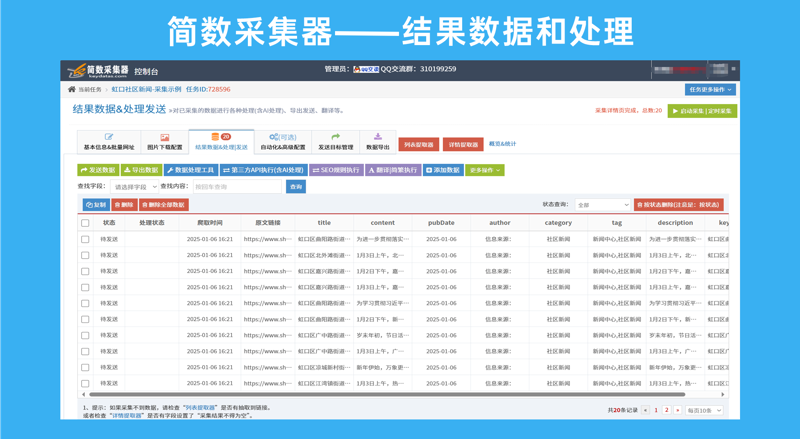800x439 pixels.
Task: Expand the 任务更多操作 dropdown
Action: coord(710,89)
